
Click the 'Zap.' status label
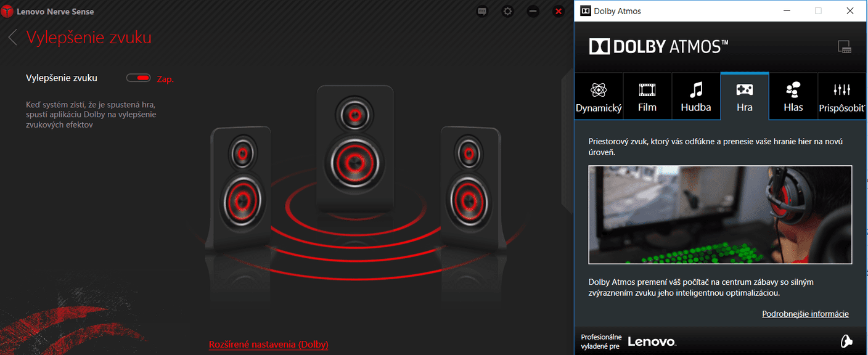tap(165, 79)
